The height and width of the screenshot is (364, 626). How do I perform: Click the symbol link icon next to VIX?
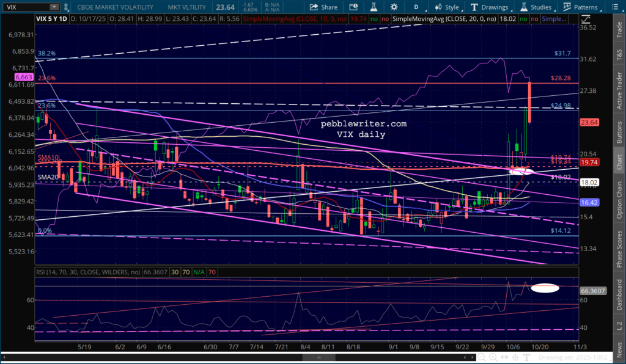[66, 7]
